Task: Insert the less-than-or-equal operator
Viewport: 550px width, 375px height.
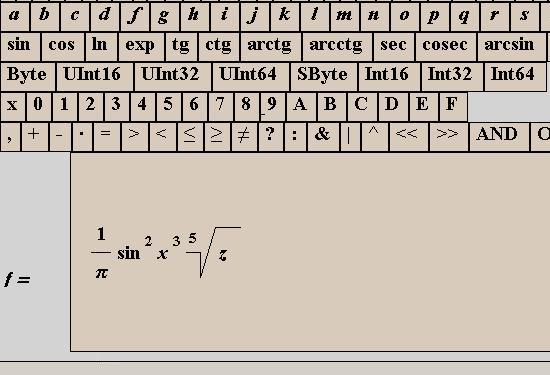Action: [x=190, y=137]
